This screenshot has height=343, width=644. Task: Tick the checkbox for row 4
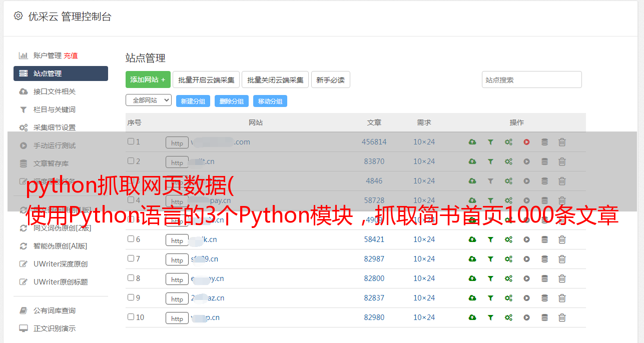pyautogui.click(x=131, y=200)
